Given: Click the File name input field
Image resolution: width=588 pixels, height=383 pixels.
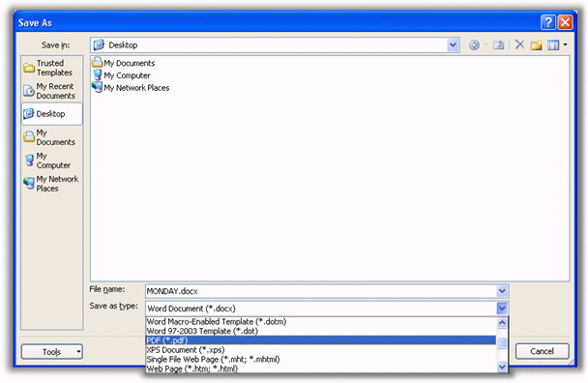Looking at the screenshot, I should (321, 291).
